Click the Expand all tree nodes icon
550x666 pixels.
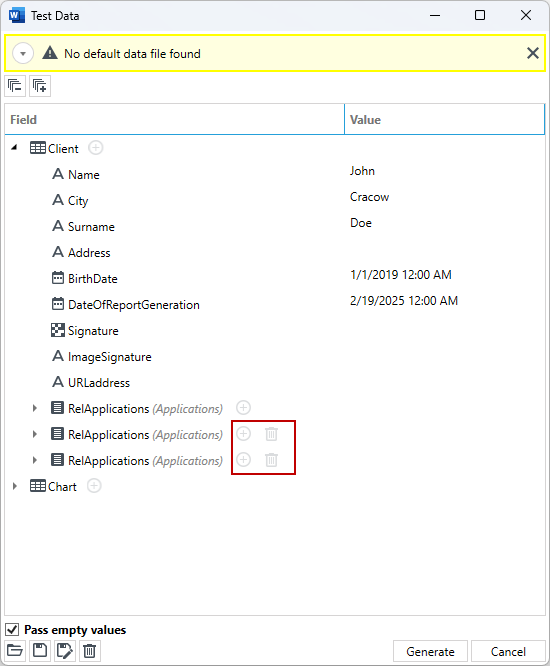[40, 86]
